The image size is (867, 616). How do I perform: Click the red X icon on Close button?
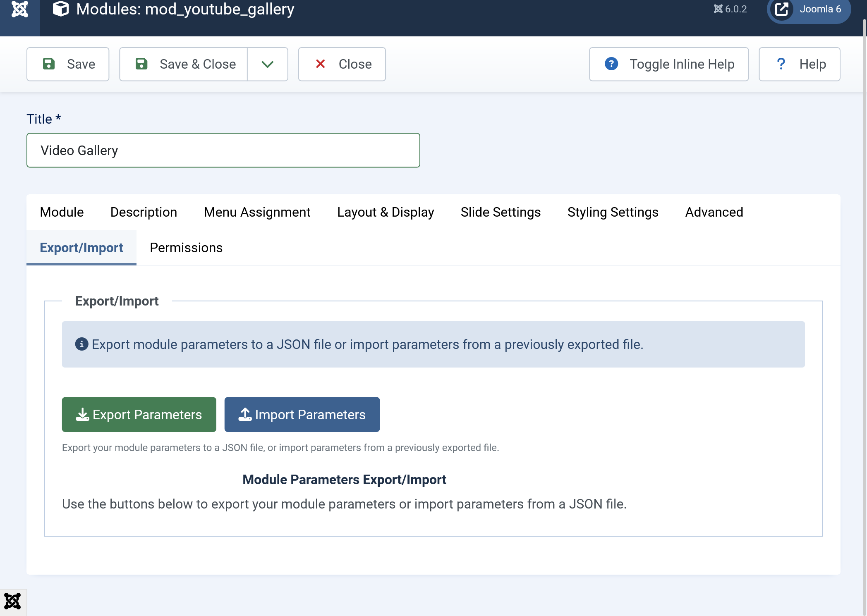(320, 64)
